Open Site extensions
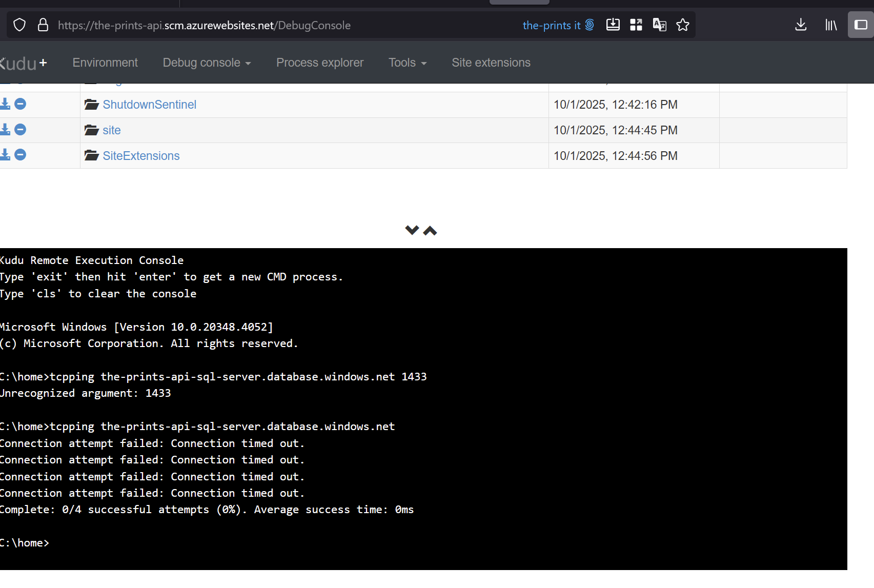 pyautogui.click(x=491, y=63)
